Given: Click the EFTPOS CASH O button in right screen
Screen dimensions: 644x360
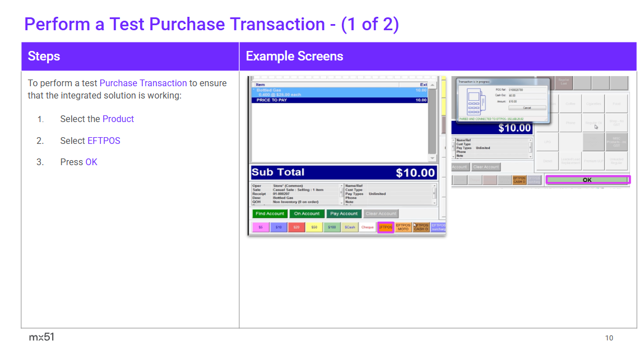Looking at the screenshot, I should pos(519,180).
